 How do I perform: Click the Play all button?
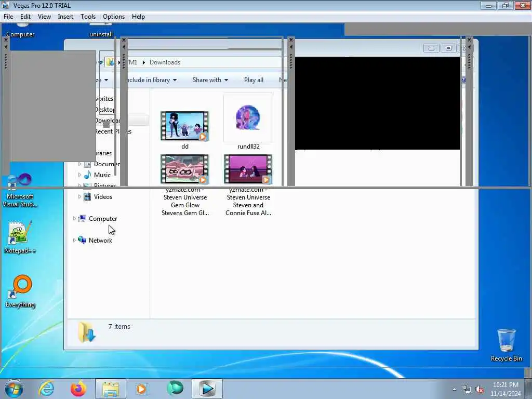pyautogui.click(x=254, y=80)
